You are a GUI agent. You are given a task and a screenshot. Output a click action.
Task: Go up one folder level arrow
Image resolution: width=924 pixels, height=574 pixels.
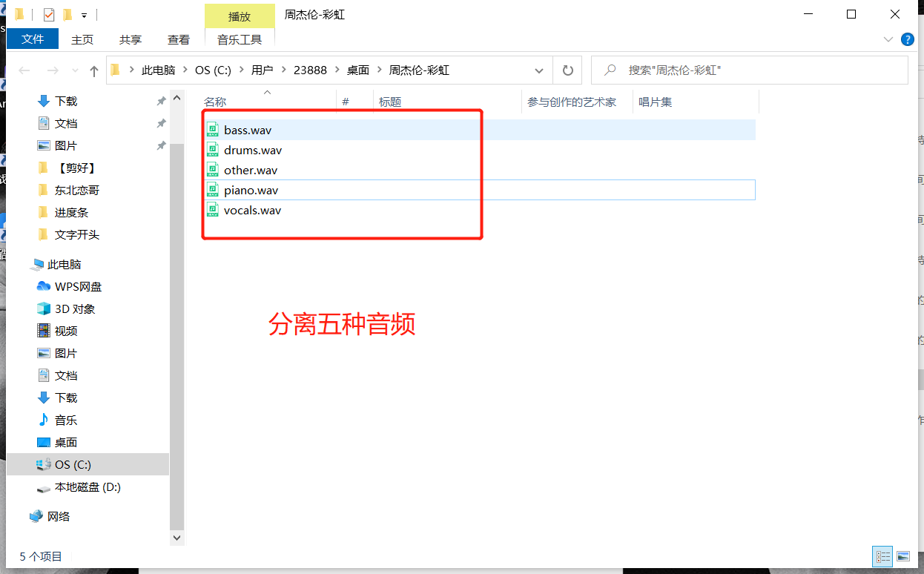point(93,70)
